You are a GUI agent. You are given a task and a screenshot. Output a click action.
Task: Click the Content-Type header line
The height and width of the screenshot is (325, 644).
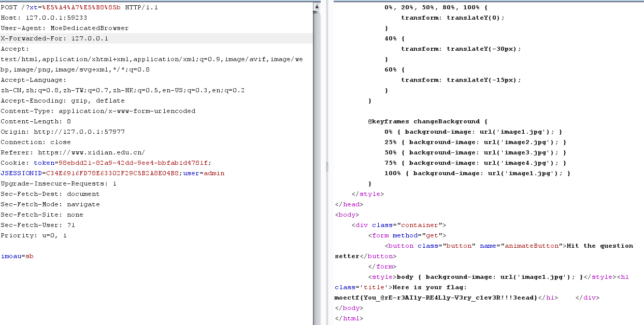[98, 111]
